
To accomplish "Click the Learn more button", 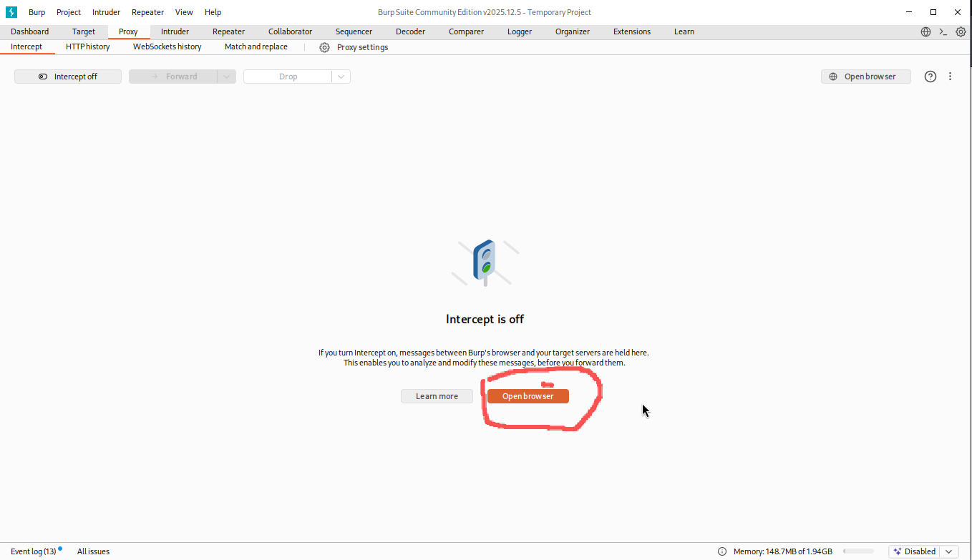I will [x=437, y=396].
